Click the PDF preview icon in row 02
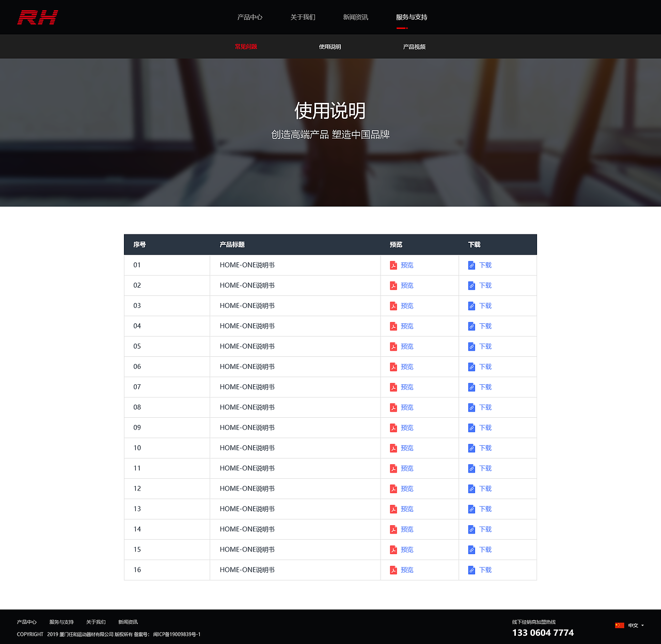 [394, 286]
